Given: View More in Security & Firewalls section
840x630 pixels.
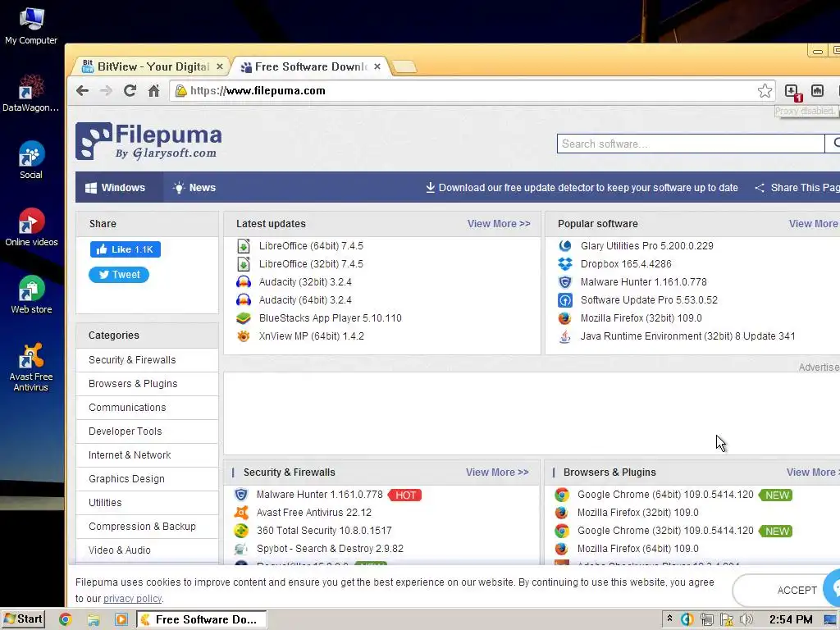Looking at the screenshot, I should tap(497, 472).
